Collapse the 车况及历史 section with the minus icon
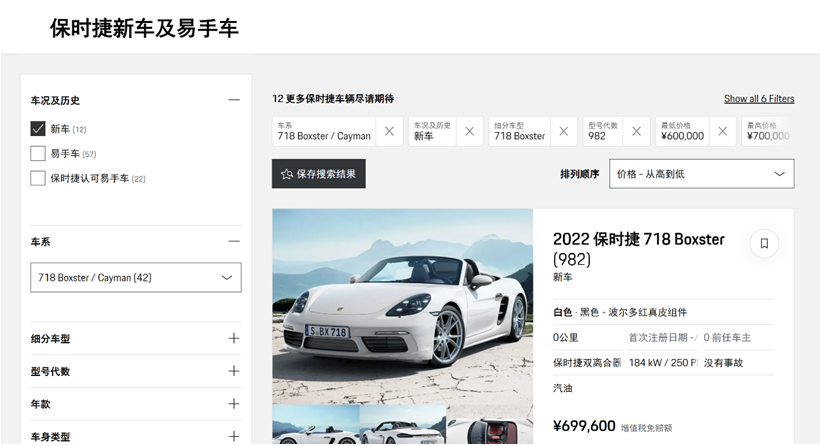 (234, 100)
